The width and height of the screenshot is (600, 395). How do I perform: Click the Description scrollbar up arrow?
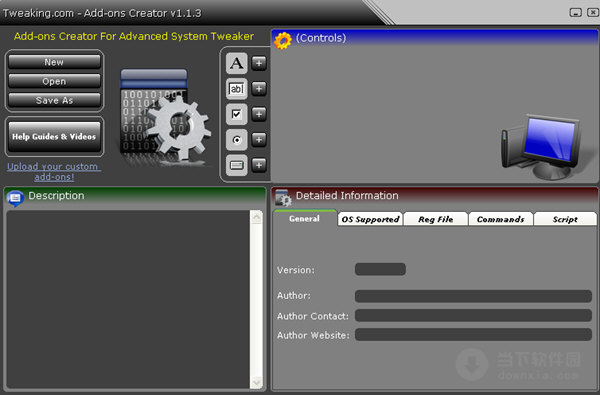(x=256, y=217)
